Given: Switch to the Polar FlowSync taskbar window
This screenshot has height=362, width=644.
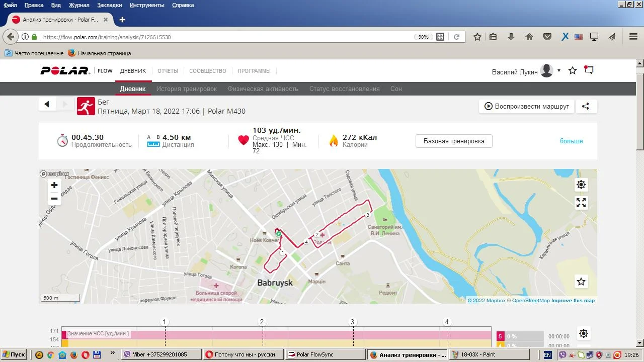Looking at the screenshot, I should 325,354.
